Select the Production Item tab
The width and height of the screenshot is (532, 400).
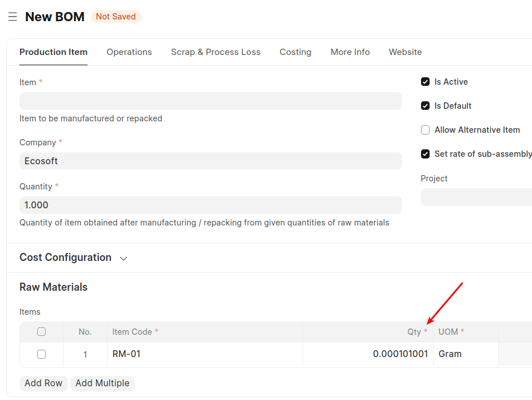tap(53, 52)
